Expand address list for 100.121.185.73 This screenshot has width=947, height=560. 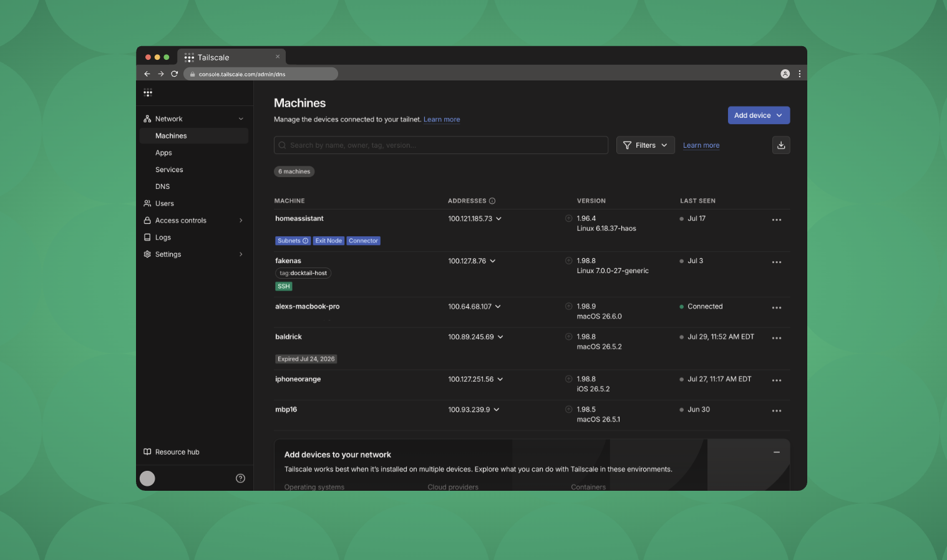(498, 219)
